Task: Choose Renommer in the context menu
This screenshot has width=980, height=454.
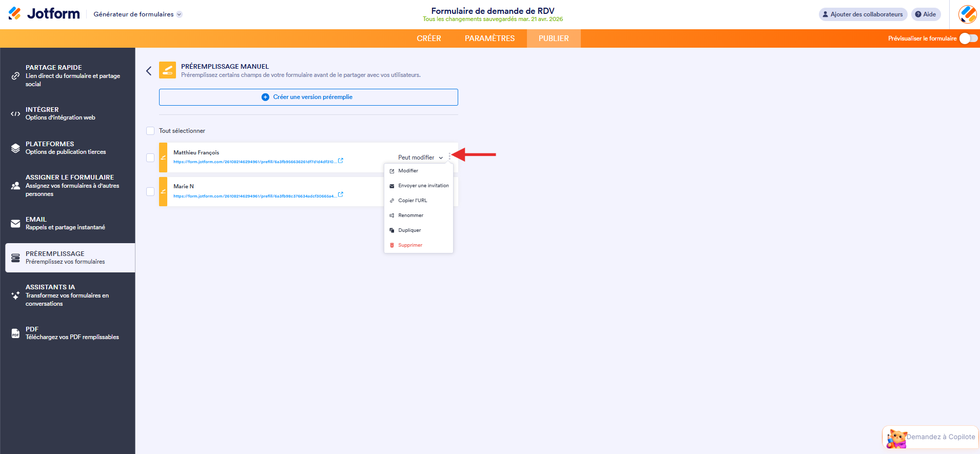Action: pyautogui.click(x=419, y=215)
